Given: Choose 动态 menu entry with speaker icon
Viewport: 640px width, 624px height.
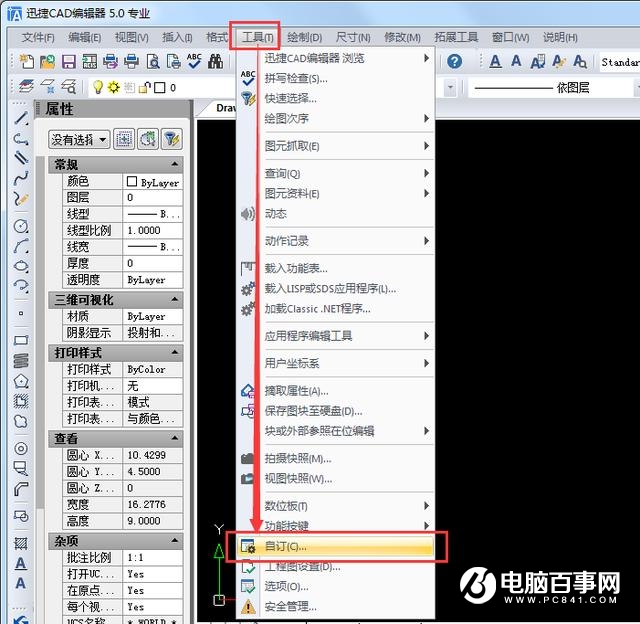Looking at the screenshot, I should pos(336,213).
